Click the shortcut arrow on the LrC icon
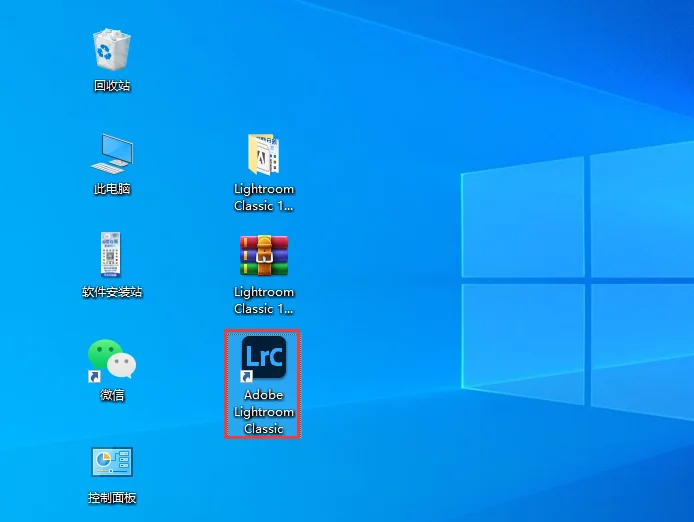 [x=246, y=376]
